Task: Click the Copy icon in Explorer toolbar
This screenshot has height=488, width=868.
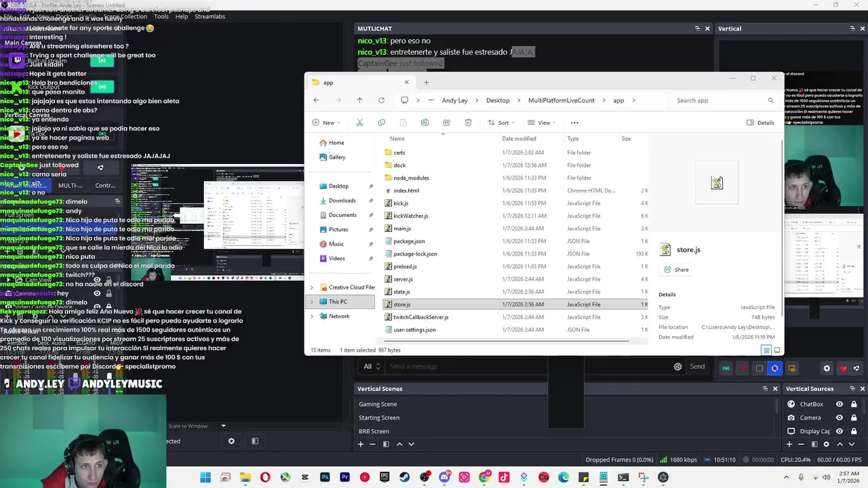Action: pyautogui.click(x=381, y=123)
